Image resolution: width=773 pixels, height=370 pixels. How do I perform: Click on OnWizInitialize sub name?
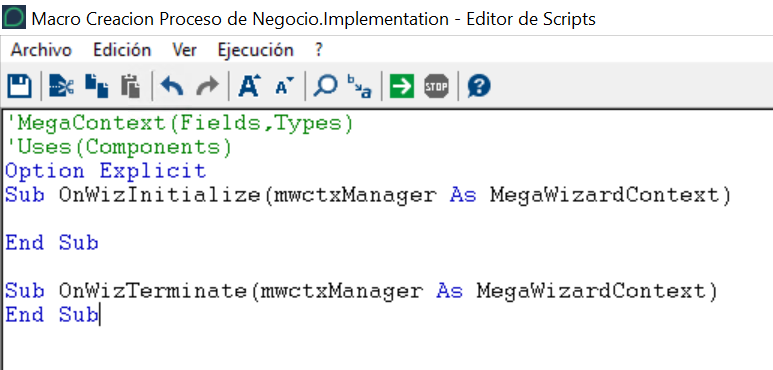tap(160, 196)
